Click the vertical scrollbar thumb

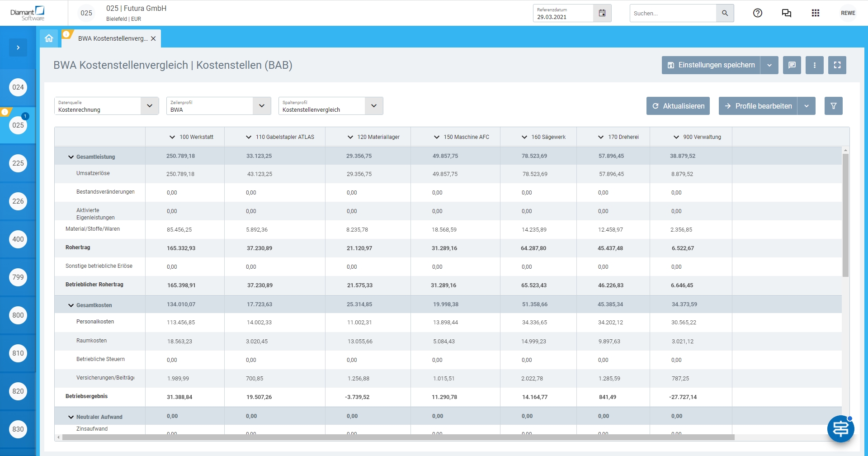[x=845, y=215]
